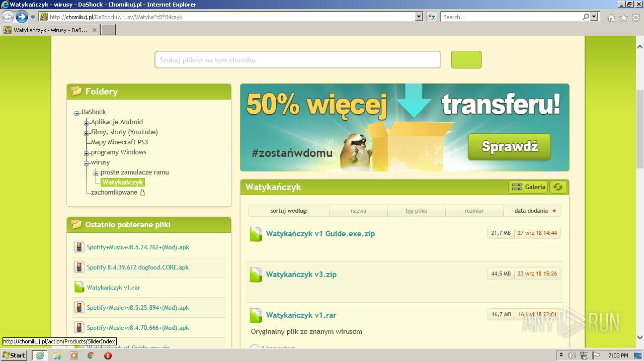Sort files by data dodania
The width and height of the screenshot is (644, 362).
pos(532,211)
